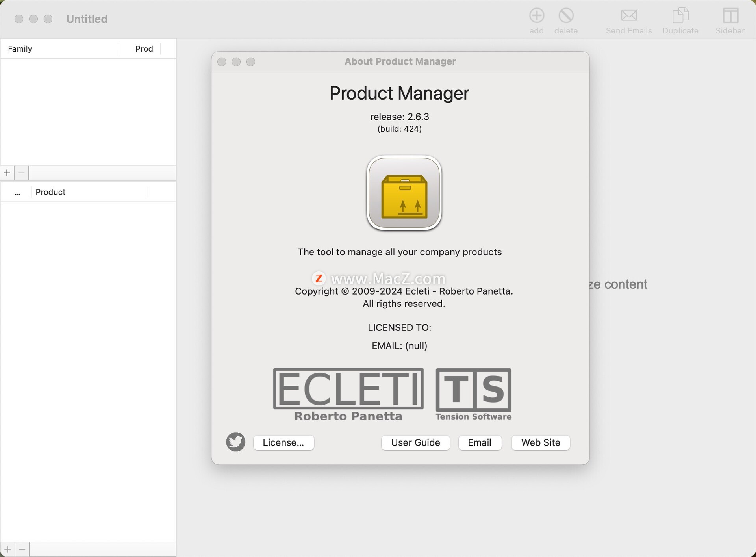Click the ECLETI Roberto Panetta logo

[x=348, y=395]
